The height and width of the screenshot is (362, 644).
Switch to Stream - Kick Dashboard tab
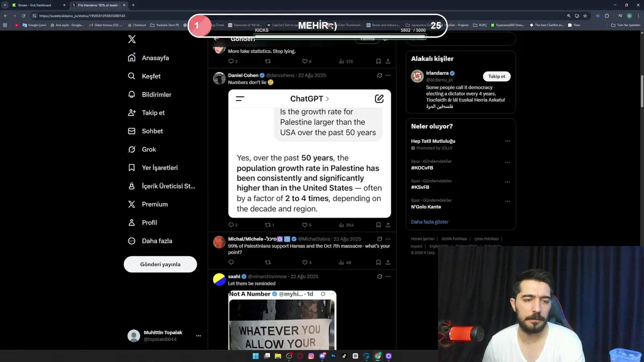[39, 5]
